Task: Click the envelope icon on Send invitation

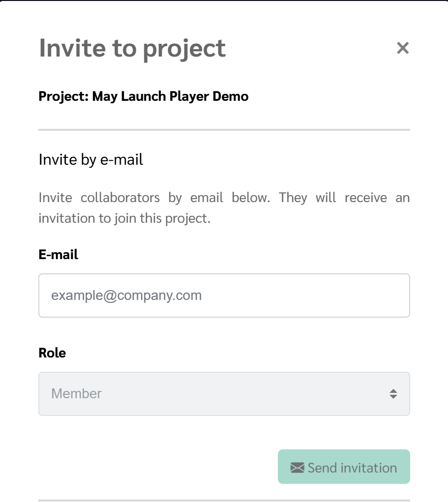Action: coord(297,468)
